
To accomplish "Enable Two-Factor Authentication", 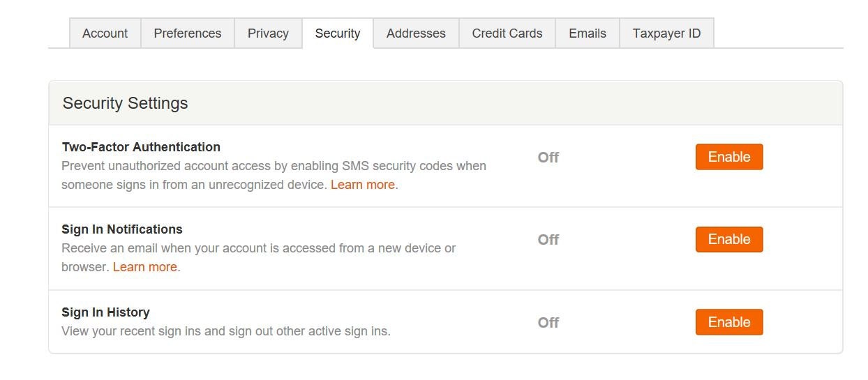I will (x=729, y=157).
